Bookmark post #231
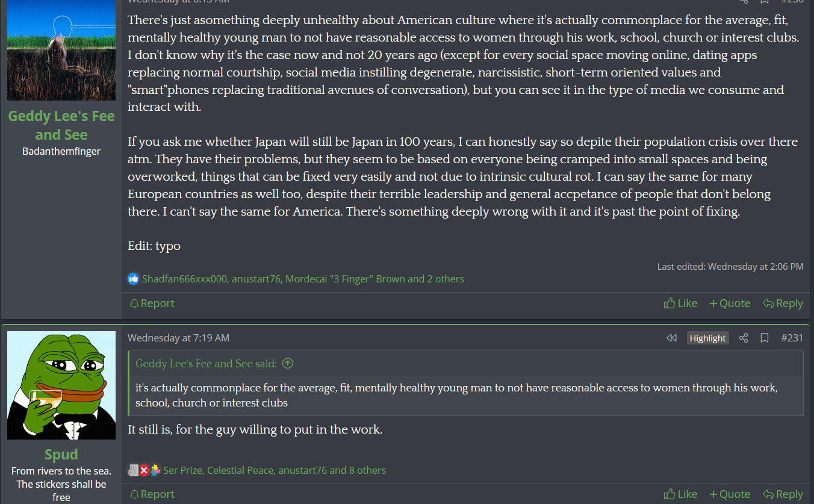The width and height of the screenshot is (814, 504). pos(765,338)
